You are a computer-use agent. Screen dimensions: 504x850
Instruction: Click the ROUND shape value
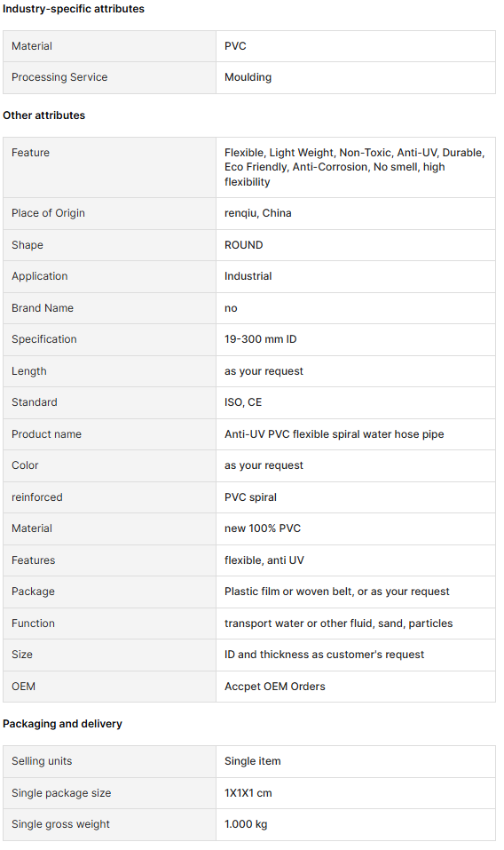point(244,244)
